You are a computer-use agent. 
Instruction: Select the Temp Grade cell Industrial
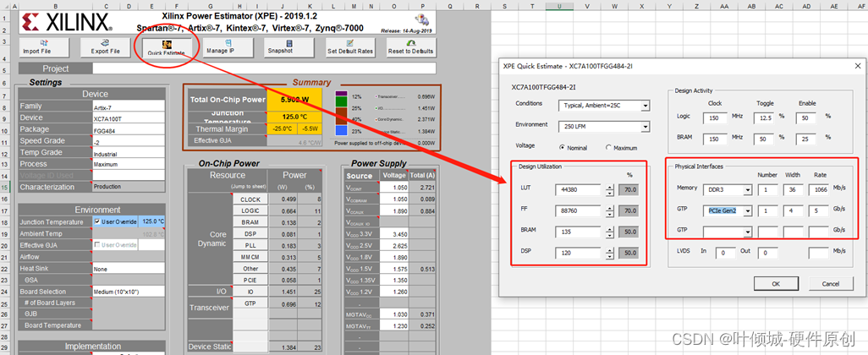coord(129,153)
